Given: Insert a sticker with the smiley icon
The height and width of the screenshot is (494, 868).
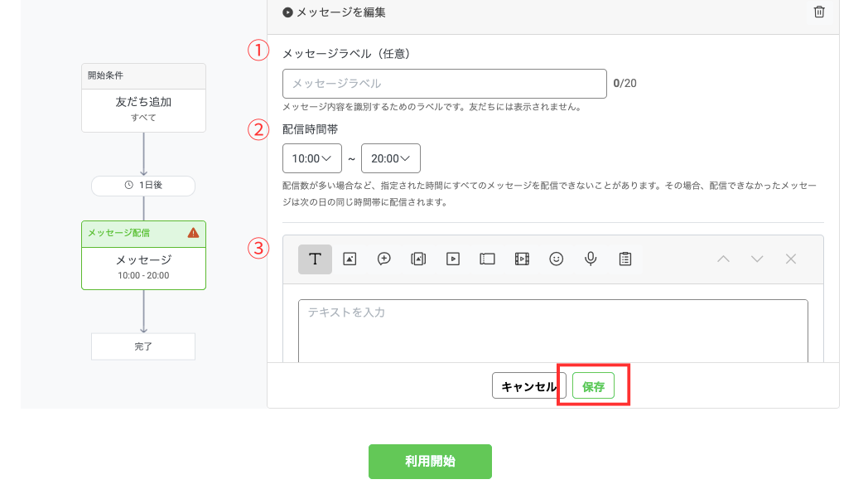Looking at the screenshot, I should [x=557, y=259].
